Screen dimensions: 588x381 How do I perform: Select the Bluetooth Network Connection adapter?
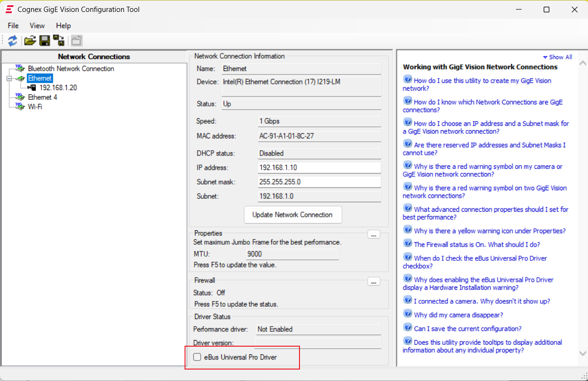coord(71,68)
